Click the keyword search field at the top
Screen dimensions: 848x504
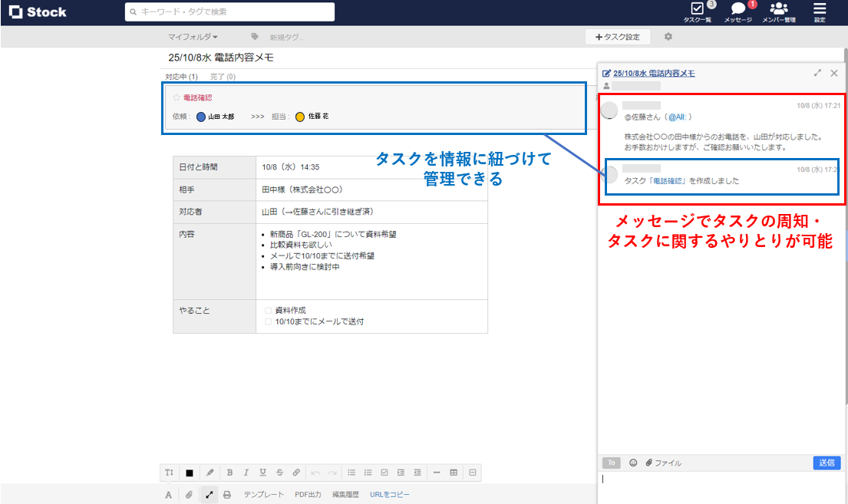point(230,12)
